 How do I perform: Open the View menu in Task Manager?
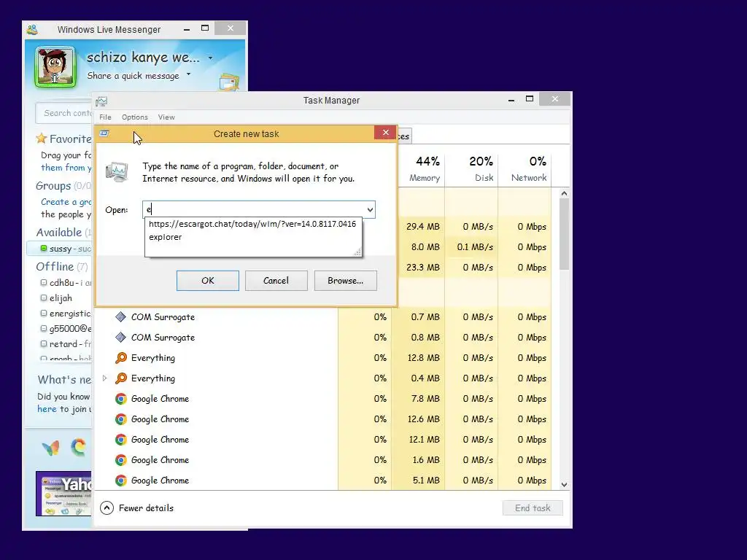point(166,117)
